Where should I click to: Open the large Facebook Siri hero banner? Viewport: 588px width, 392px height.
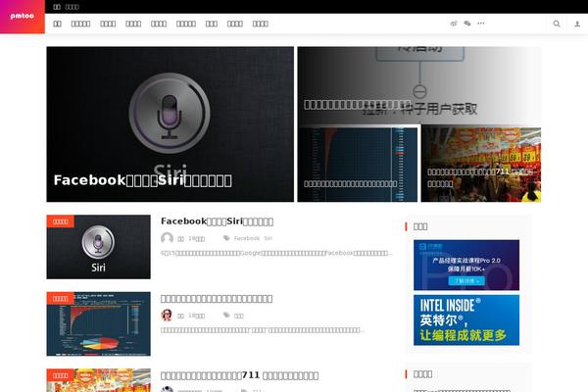(x=171, y=124)
